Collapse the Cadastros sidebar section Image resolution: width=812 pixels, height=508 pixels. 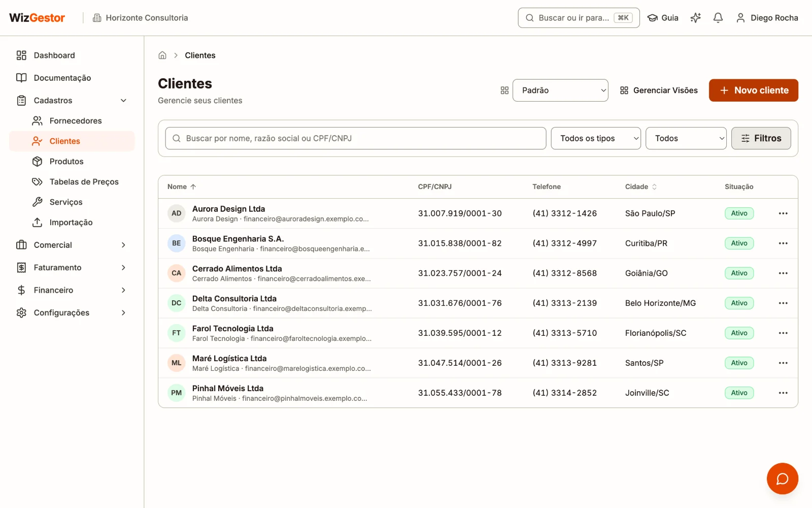[72, 101]
